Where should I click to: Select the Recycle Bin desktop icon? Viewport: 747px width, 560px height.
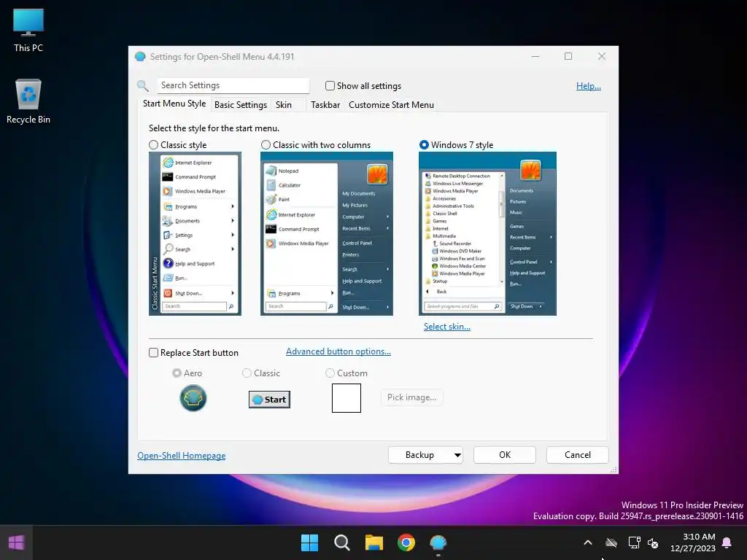click(x=28, y=101)
